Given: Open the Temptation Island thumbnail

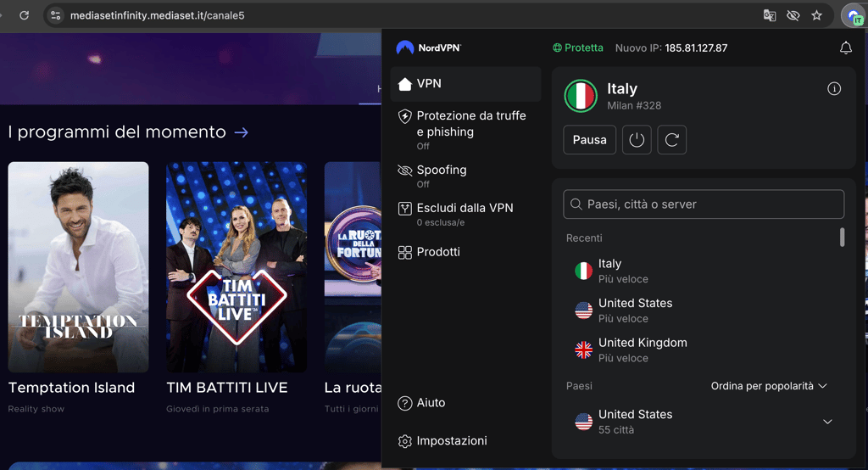Looking at the screenshot, I should (x=78, y=267).
